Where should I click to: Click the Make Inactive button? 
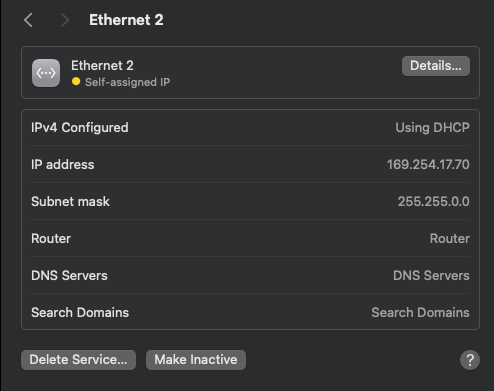tap(196, 360)
